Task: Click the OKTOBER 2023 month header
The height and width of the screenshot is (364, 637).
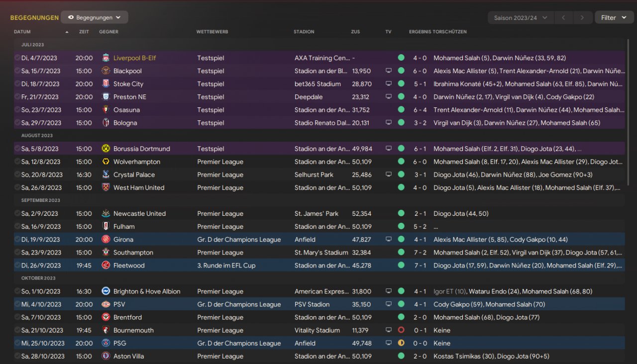Action: point(38,278)
